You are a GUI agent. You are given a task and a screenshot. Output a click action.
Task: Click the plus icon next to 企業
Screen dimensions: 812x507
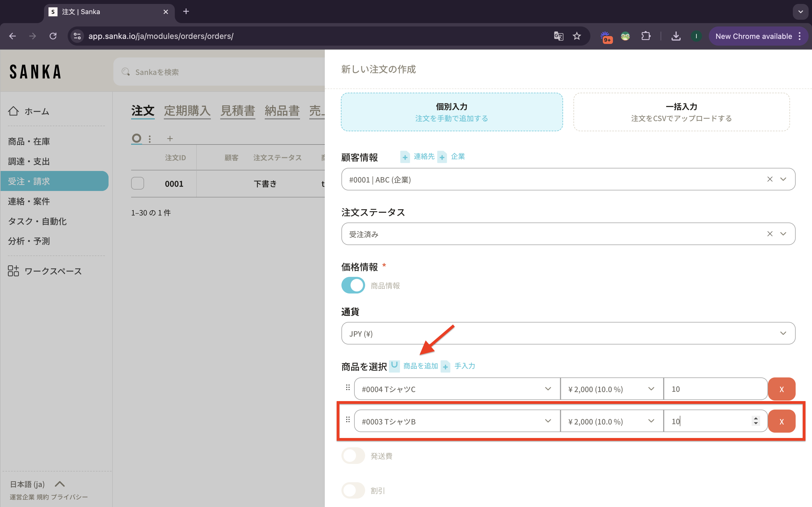[442, 157]
